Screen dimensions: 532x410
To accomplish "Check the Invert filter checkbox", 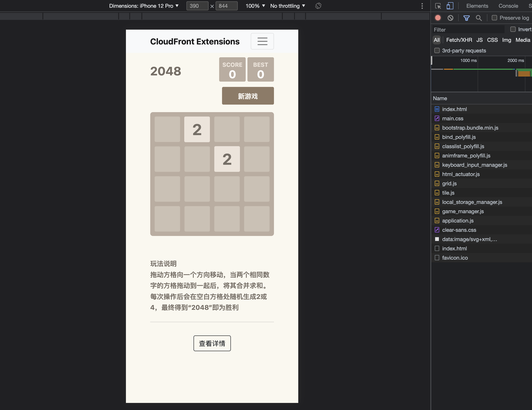I will [x=513, y=29].
